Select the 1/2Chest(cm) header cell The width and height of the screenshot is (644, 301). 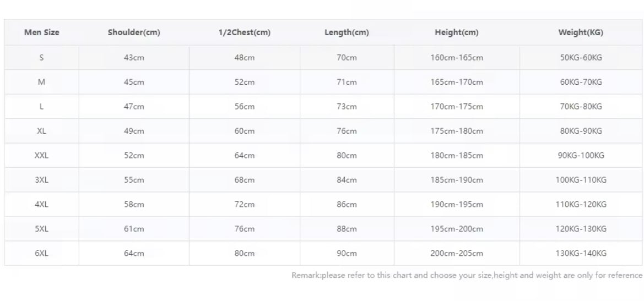click(244, 32)
